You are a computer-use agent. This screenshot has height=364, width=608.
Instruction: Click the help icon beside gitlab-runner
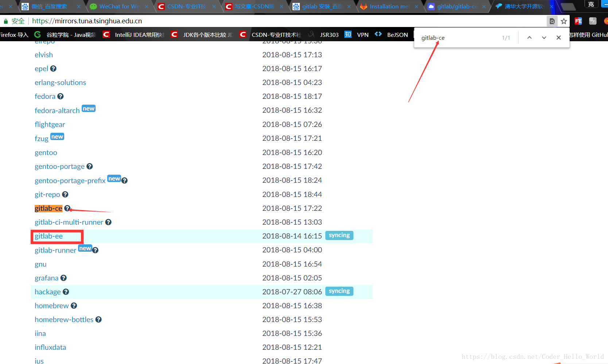click(95, 250)
